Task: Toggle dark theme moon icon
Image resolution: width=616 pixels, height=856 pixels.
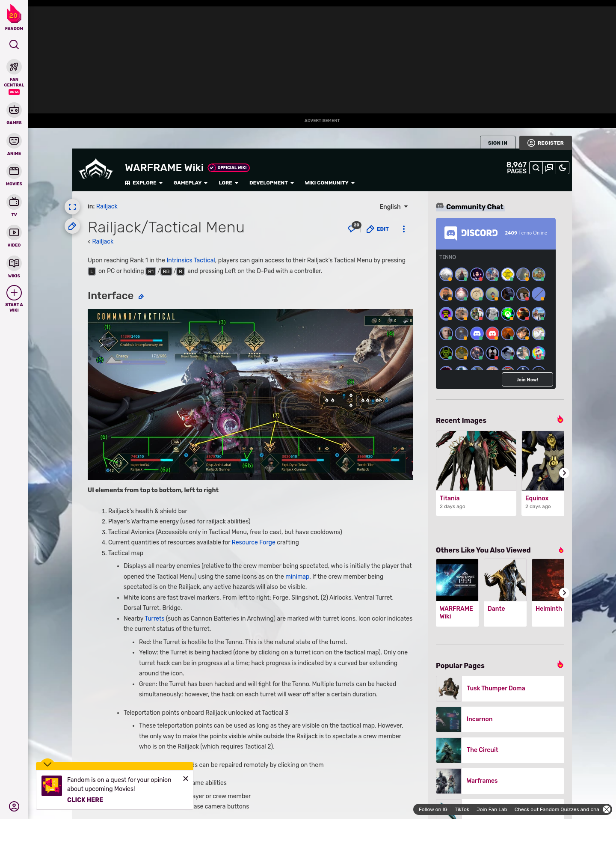Action: (563, 168)
